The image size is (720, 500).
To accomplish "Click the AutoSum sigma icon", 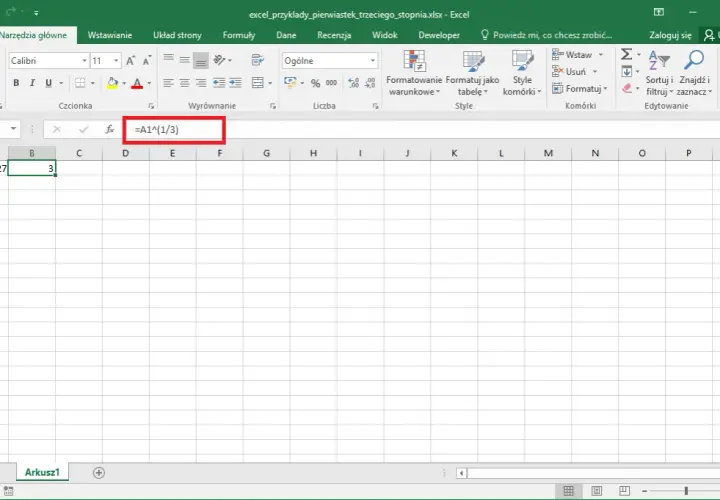I will click(x=627, y=54).
